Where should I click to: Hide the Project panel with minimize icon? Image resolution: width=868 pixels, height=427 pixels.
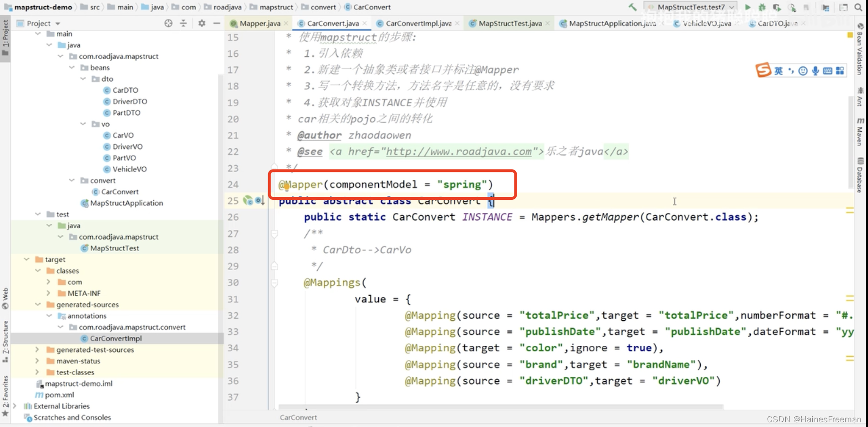coord(217,23)
